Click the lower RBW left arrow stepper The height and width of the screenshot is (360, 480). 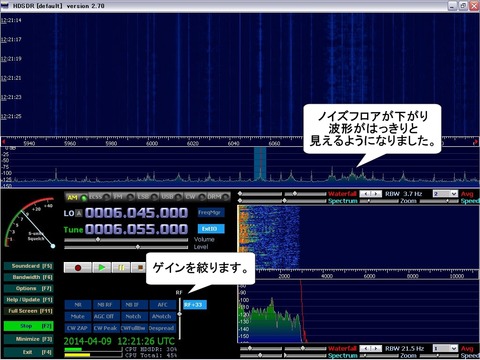pos(365,348)
